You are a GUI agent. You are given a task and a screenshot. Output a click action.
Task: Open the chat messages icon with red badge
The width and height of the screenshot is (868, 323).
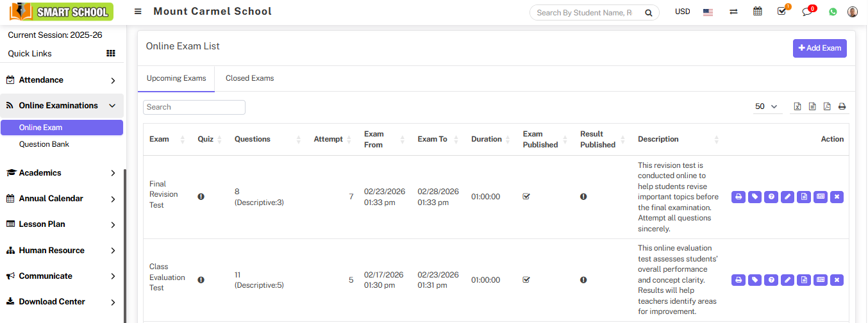tap(807, 12)
